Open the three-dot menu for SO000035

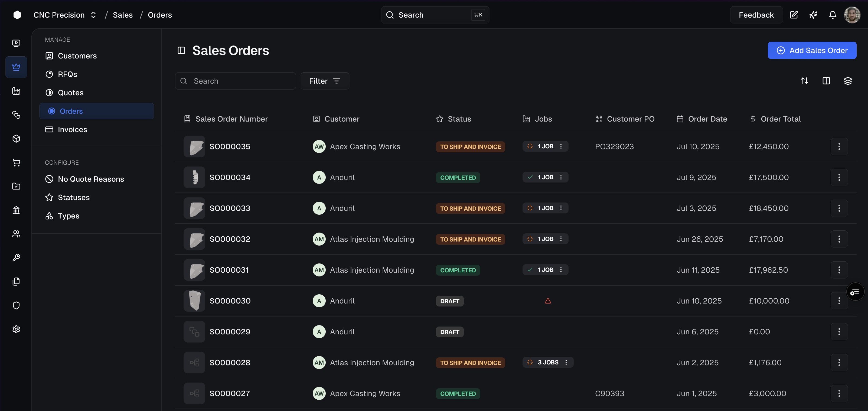839,146
